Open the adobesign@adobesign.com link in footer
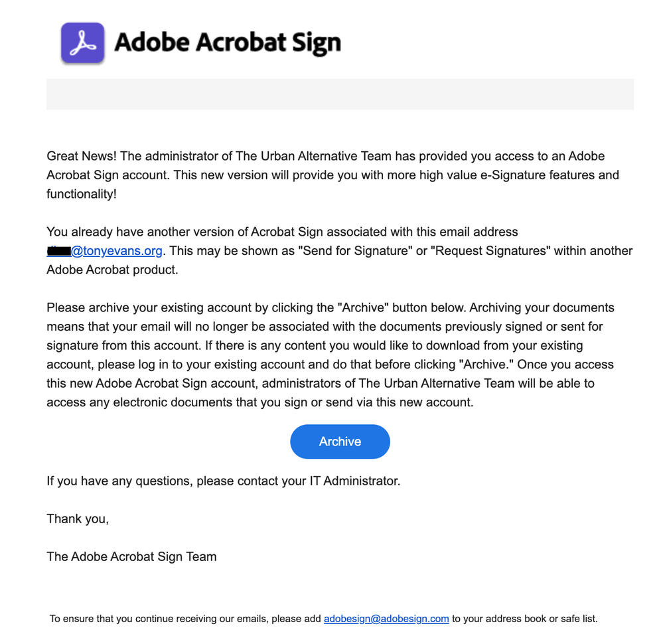Image resolution: width=663 pixels, height=644 pixels. (386, 619)
